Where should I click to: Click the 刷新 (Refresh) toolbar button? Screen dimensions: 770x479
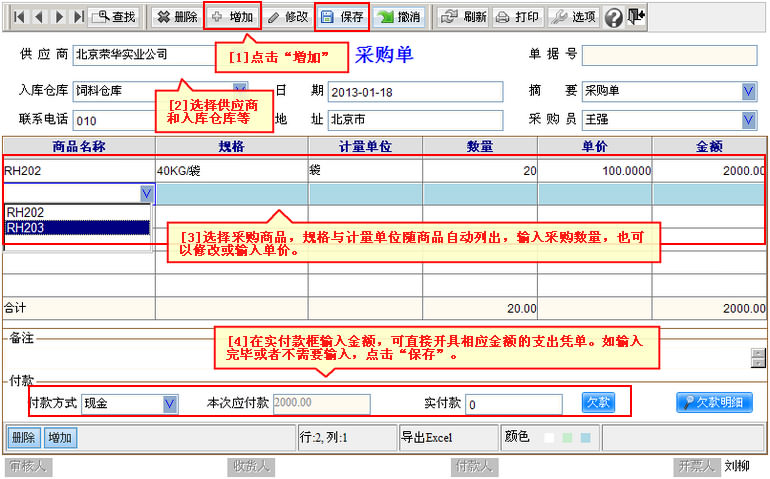pyautogui.click(x=464, y=17)
